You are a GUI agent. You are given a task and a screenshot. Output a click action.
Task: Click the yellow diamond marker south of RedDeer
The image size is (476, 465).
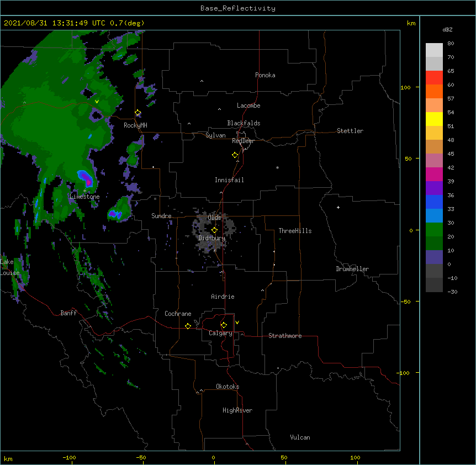pyautogui.click(x=235, y=155)
